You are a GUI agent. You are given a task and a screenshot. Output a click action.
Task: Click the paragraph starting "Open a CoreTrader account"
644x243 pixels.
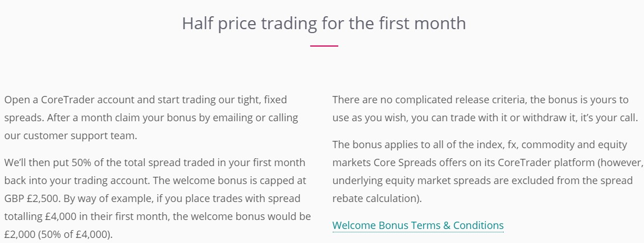pyautogui.click(x=151, y=118)
